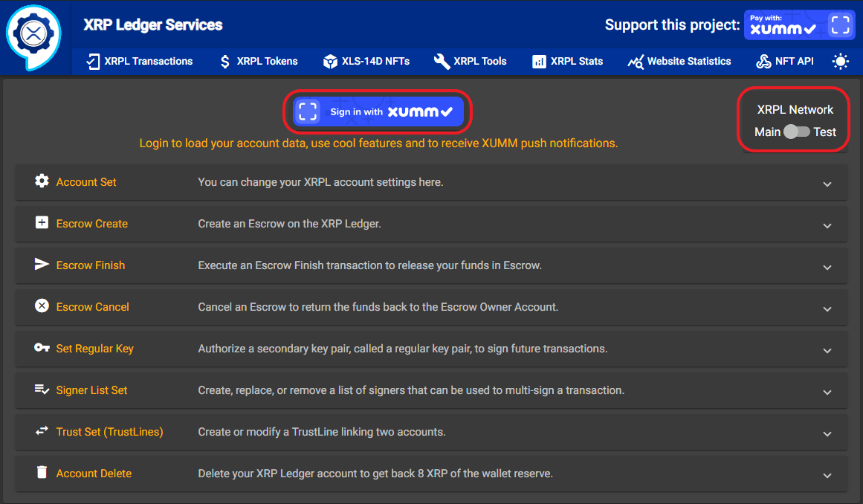Expand the Escrow Create panel chevron
Image resolution: width=863 pixels, height=504 pixels.
827,226
